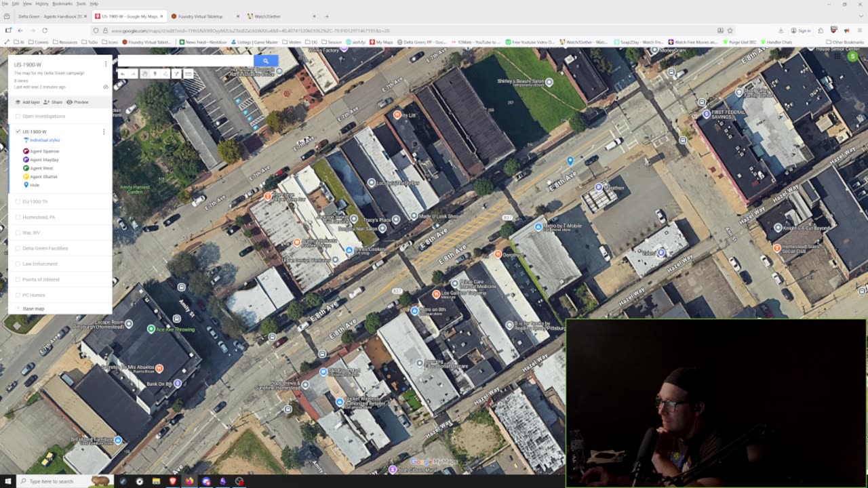Click the Brave icon in taskbar
This screenshot has width=868, height=488.
click(173, 481)
